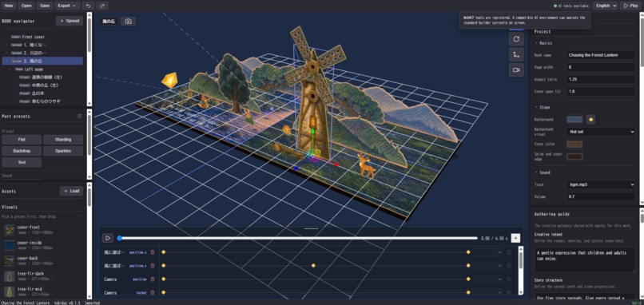Viewport: 644px width, 305px height.
Task: Click the AI tools available indicator
Action: [x=570, y=6]
